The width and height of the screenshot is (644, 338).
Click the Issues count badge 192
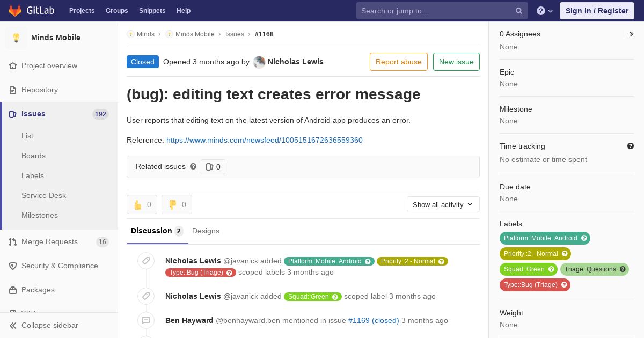click(100, 114)
